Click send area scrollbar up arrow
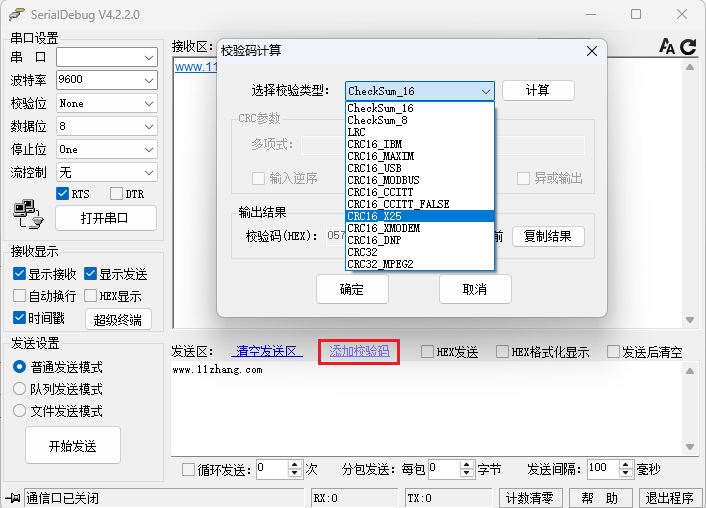 [689, 371]
